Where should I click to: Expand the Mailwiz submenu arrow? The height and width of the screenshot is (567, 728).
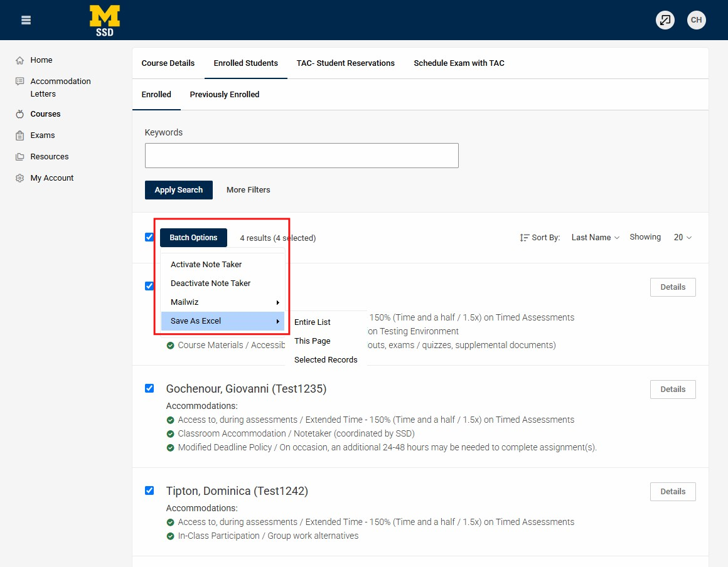click(277, 302)
